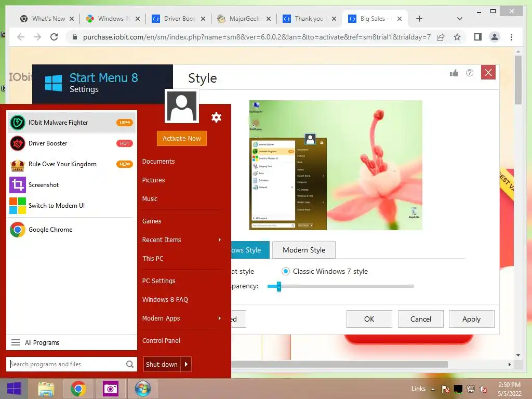This screenshot has height=399, width=532.
Task: Open This PC from start menu
Action: tap(153, 259)
